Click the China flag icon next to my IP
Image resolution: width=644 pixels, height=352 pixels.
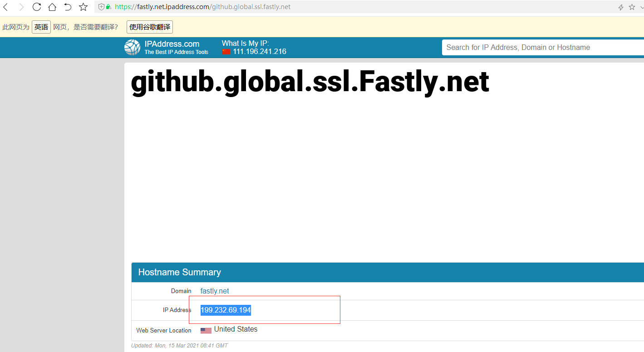pos(226,52)
